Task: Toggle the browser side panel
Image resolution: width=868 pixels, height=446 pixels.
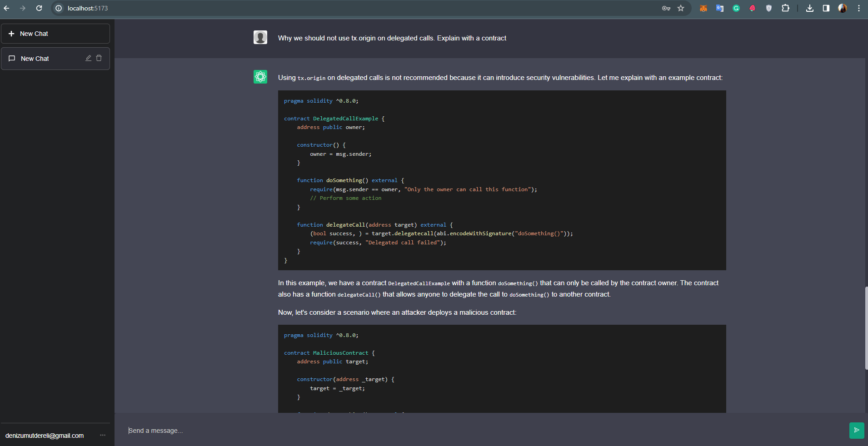Action: coord(826,8)
